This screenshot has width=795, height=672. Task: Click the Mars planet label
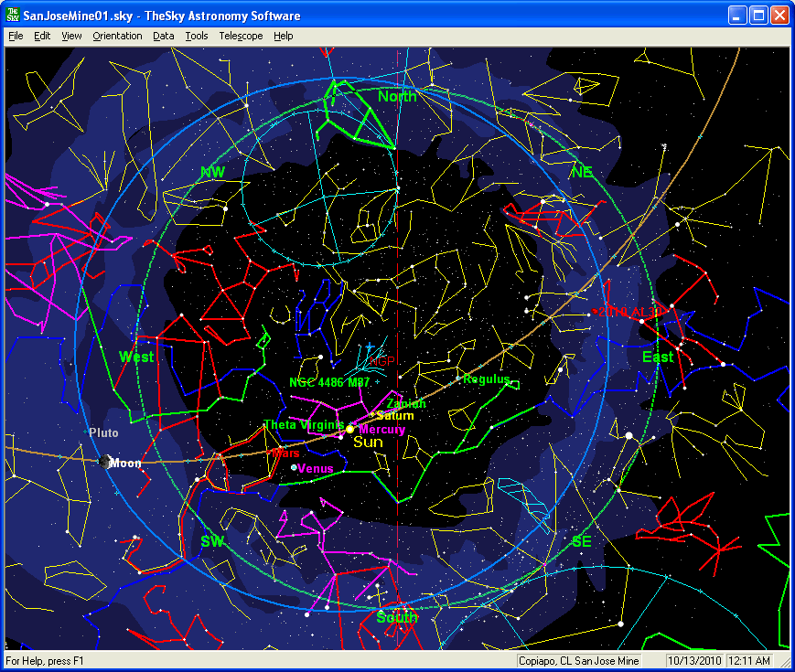tap(285, 453)
